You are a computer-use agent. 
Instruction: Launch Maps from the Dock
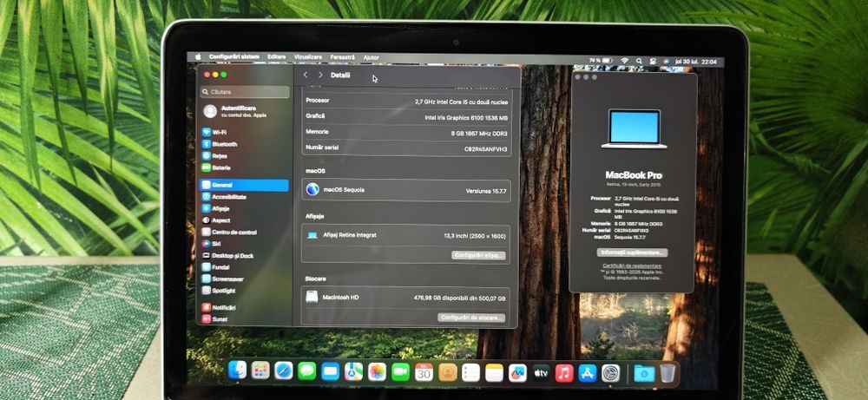(353, 371)
